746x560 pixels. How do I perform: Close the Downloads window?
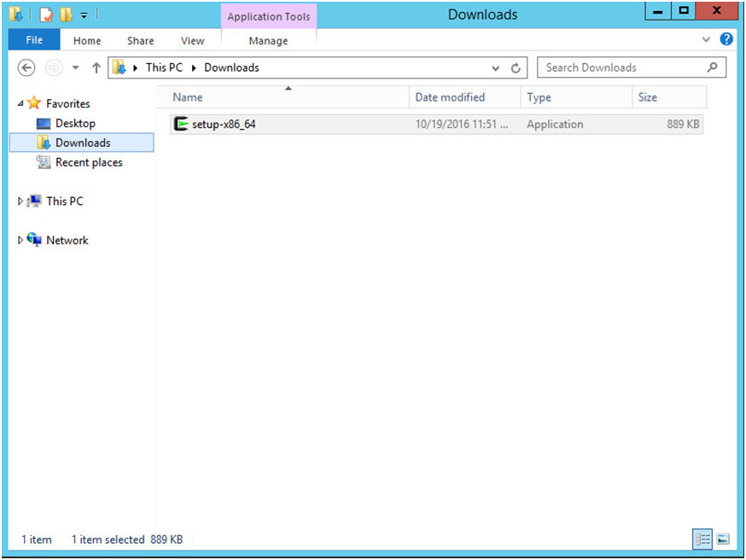(716, 11)
